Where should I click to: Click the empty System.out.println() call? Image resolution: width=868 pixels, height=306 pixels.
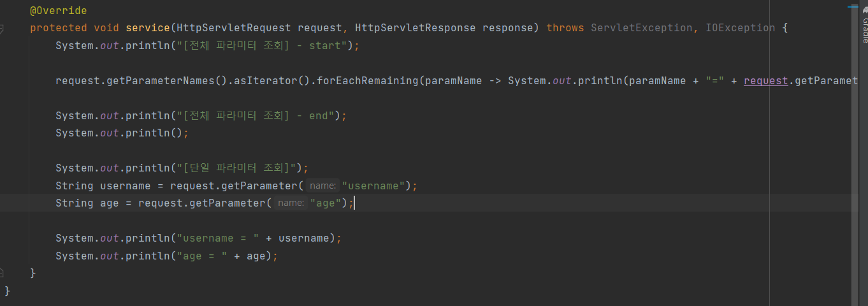coord(122,133)
